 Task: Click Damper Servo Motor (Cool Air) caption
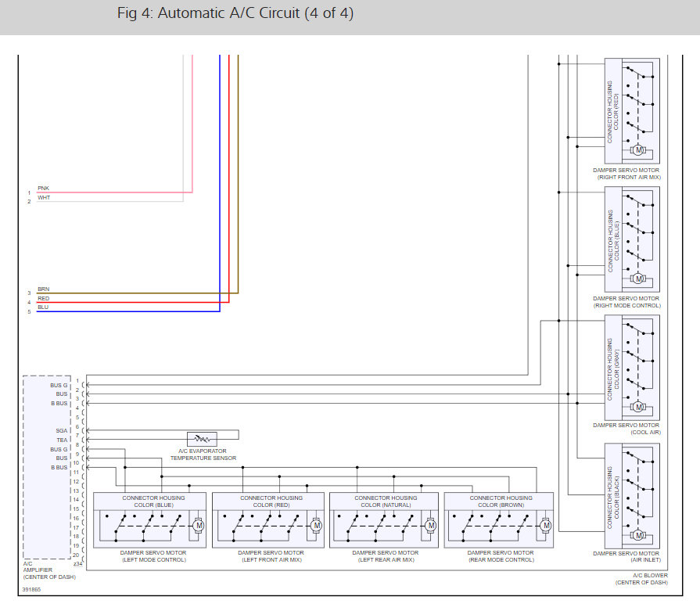coord(626,429)
